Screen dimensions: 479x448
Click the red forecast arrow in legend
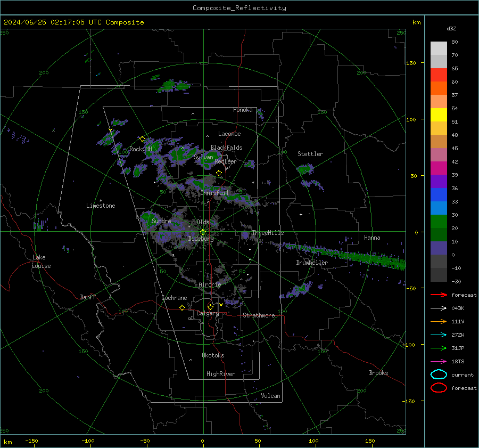439,295
